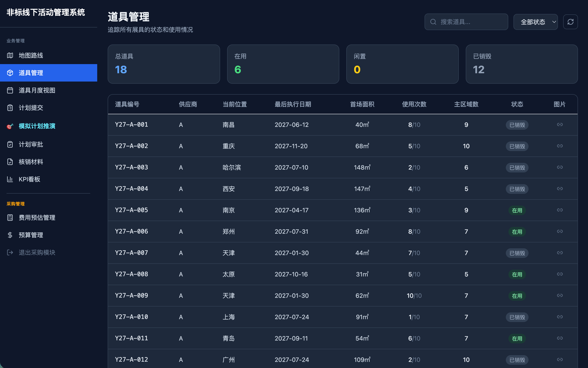
Task: Click the 主区域数 column header
Action: coord(466,104)
